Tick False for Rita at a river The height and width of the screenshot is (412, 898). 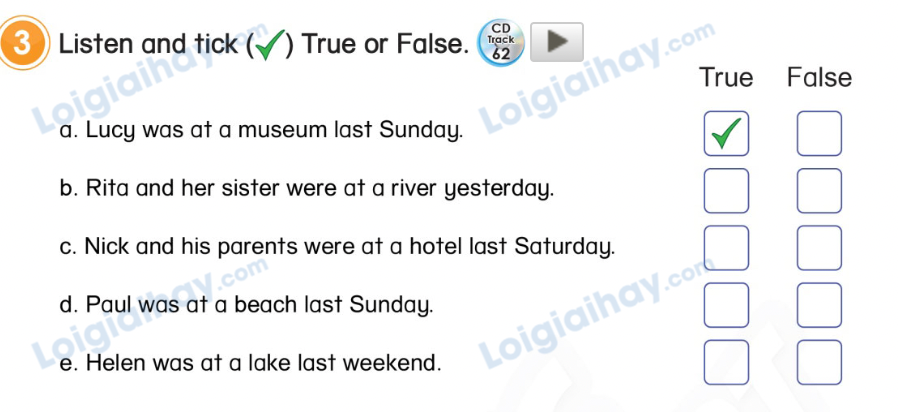[x=819, y=191]
